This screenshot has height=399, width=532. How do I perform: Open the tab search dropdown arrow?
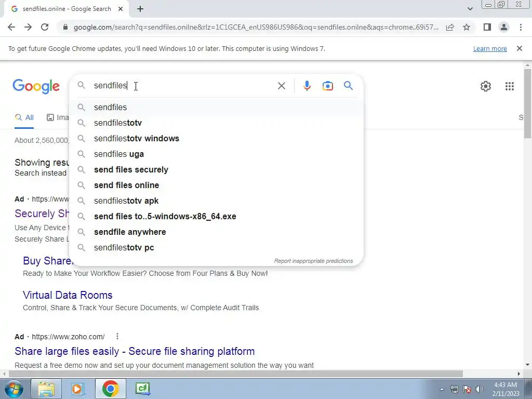coord(470,9)
